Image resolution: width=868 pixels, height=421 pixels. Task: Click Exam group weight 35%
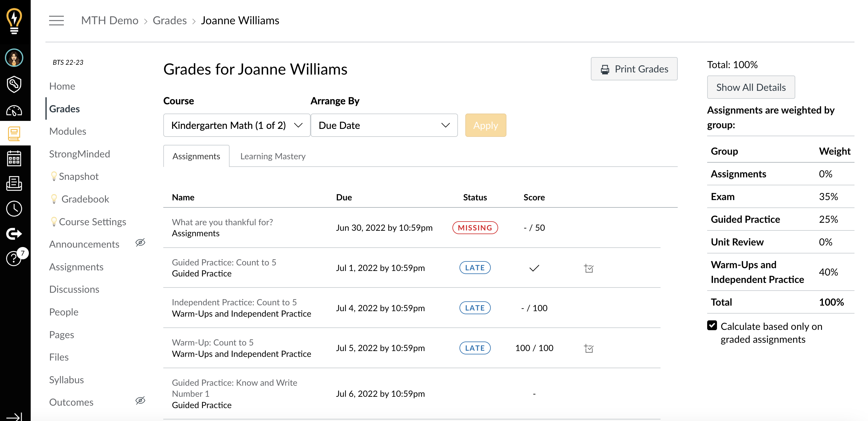828,196
